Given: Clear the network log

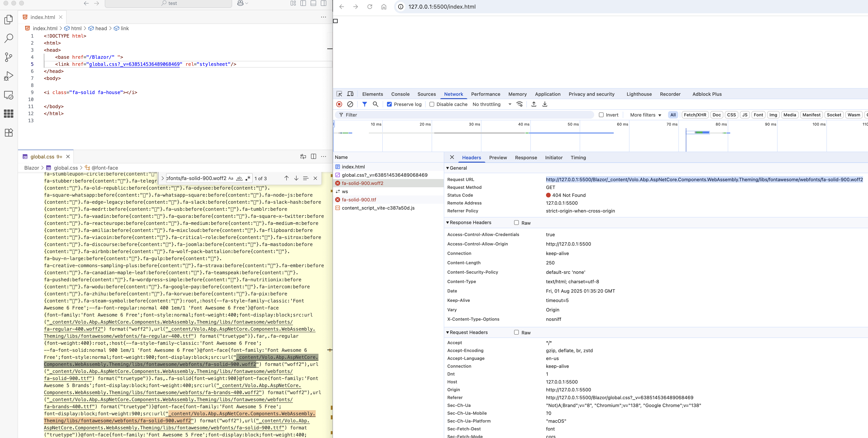Looking at the screenshot, I should [350, 104].
